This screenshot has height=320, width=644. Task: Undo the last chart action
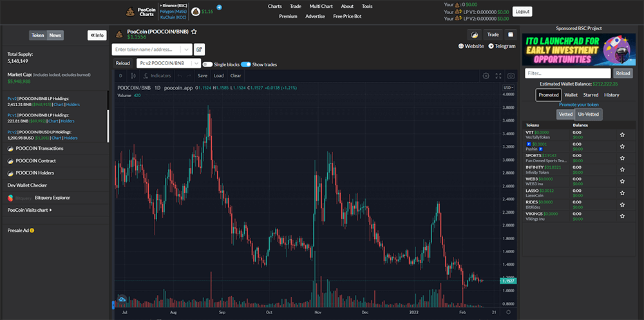(x=180, y=75)
